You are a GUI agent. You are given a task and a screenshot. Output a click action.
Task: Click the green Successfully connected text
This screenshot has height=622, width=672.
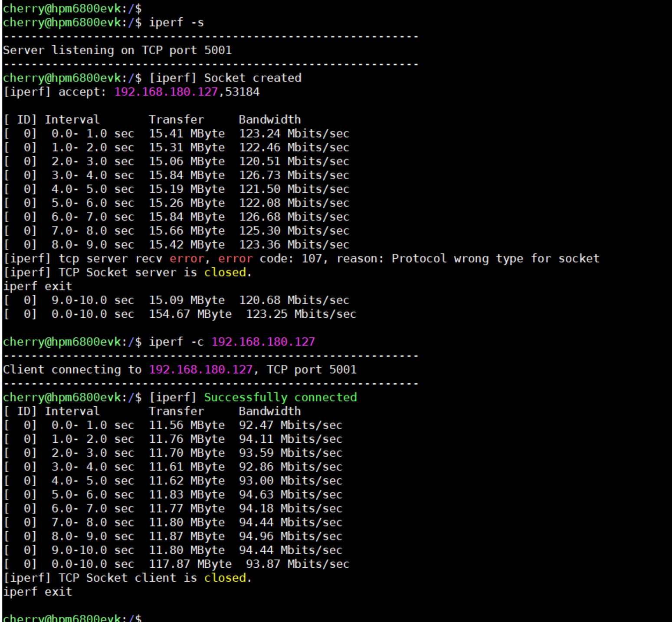point(281,397)
